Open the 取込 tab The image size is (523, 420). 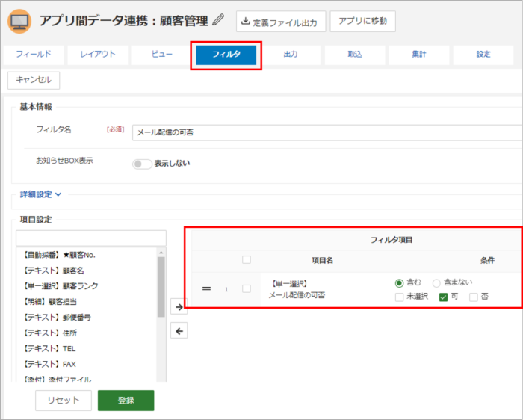(355, 55)
